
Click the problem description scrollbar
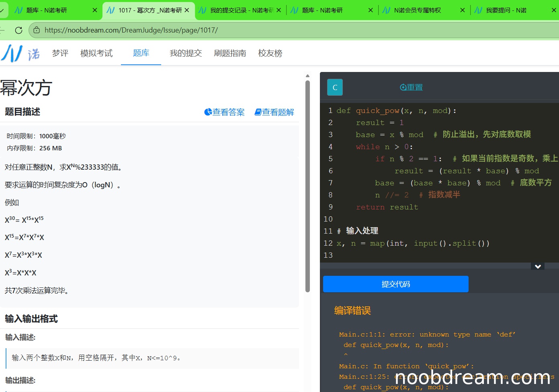coord(307,185)
